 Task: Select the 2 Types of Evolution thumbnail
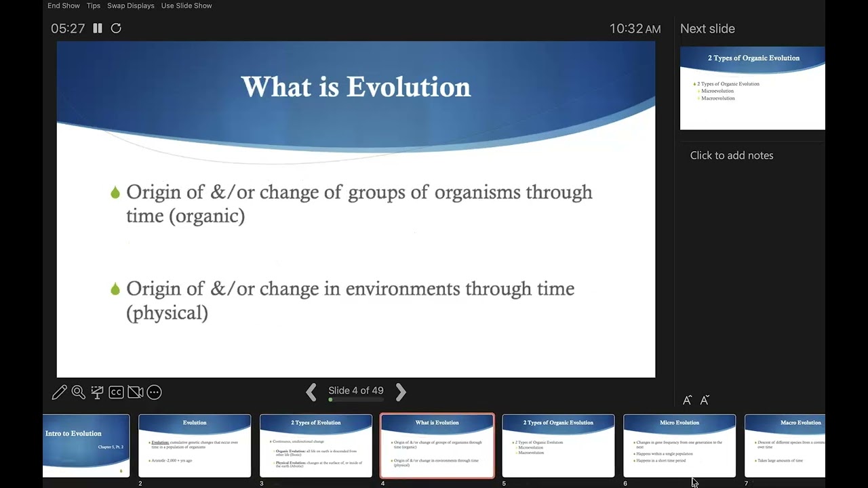pyautogui.click(x=316, y=446)
